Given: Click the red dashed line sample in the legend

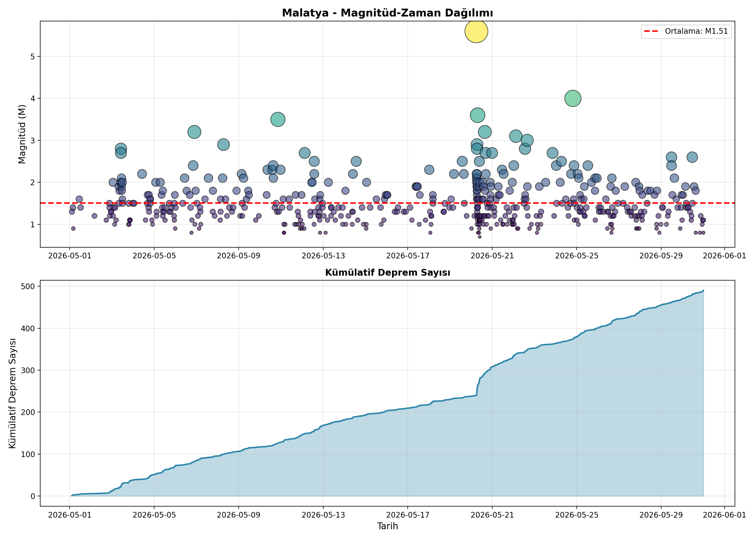Looking at the screenshot, I should (x=651, y=31).
